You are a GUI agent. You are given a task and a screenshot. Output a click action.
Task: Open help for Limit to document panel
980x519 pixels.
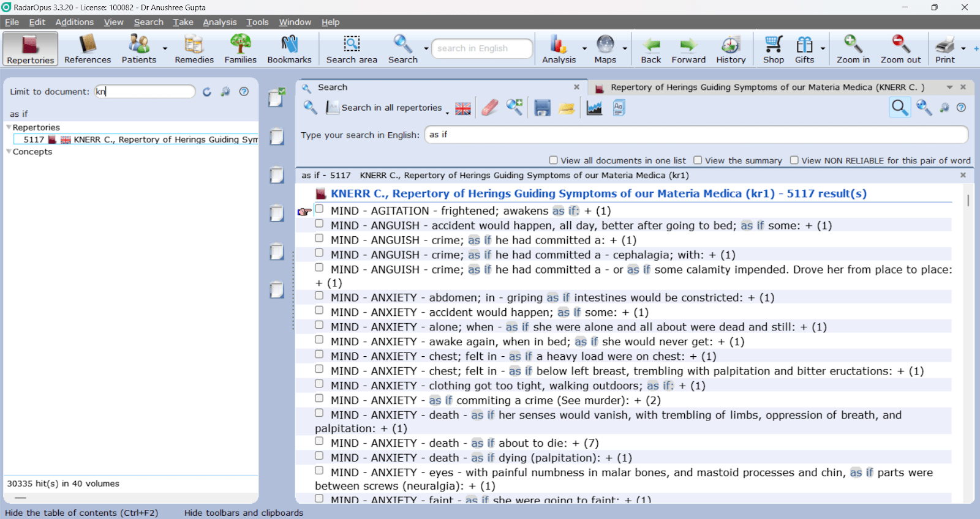click(244, 92)
